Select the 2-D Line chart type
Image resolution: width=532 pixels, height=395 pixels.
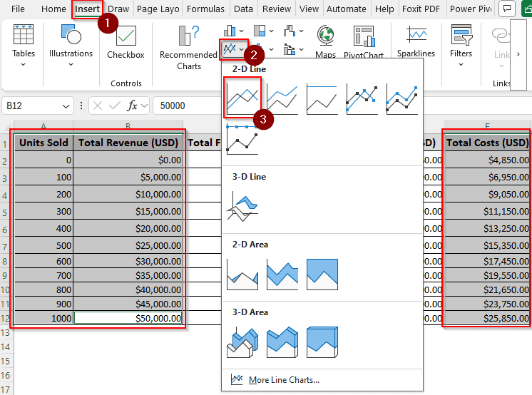(x=242, y=98)
